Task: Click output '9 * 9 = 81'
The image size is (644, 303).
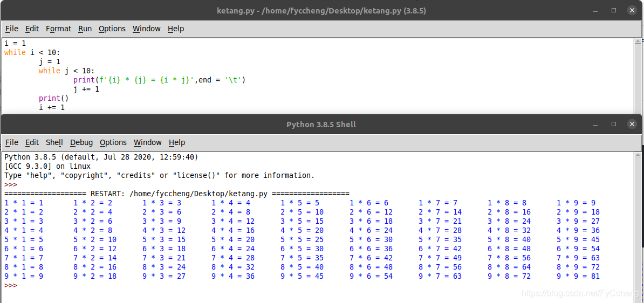Action: 578,277
